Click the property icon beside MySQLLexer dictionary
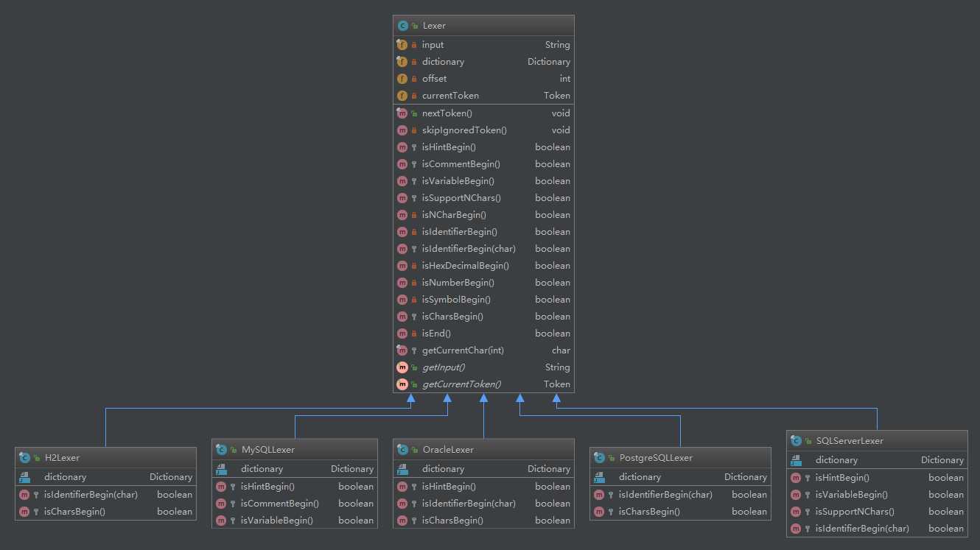Screen dimensions: 980x550 (221, 469)
